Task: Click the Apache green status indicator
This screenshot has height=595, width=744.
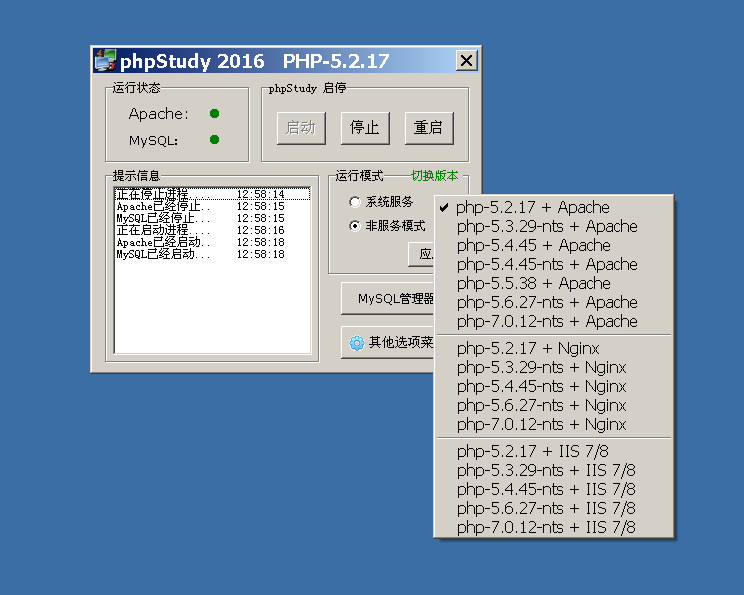Action: tap(214, 113)
